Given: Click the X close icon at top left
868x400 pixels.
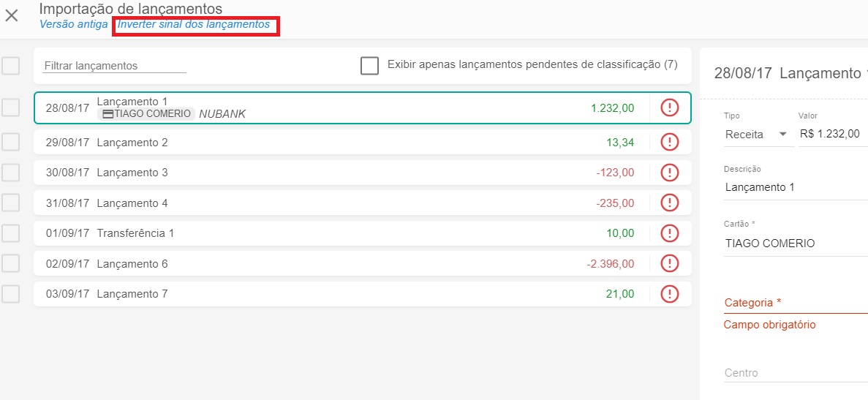Looking at the screenshot, I should click(x=12, y=15).
